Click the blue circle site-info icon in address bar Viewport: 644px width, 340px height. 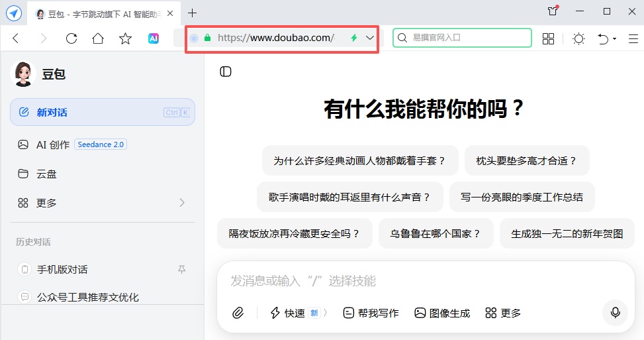(x=194, y=38)
